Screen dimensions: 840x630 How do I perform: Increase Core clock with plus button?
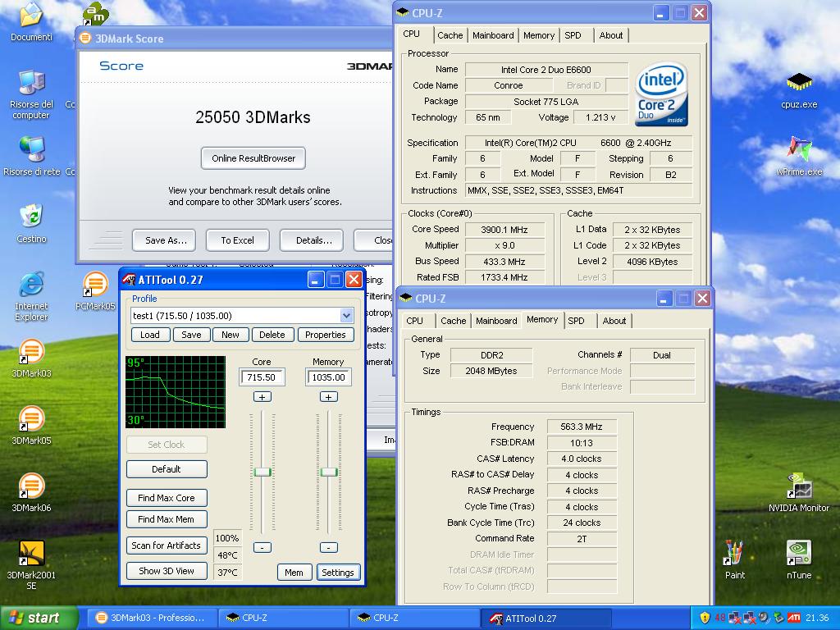pyautogui.click(x=262, y=397)
